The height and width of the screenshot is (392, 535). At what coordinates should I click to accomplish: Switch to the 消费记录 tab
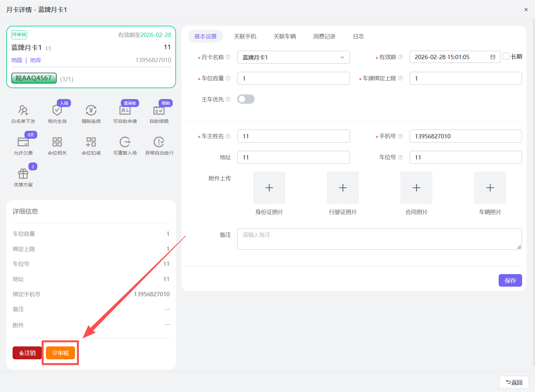click(324, 36)
